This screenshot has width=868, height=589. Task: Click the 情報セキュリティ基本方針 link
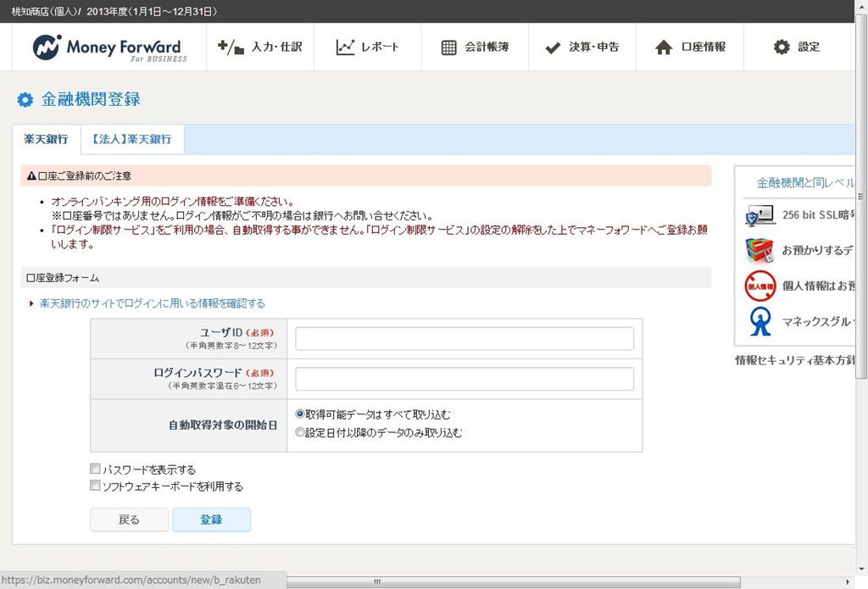[x=795, y=360]
